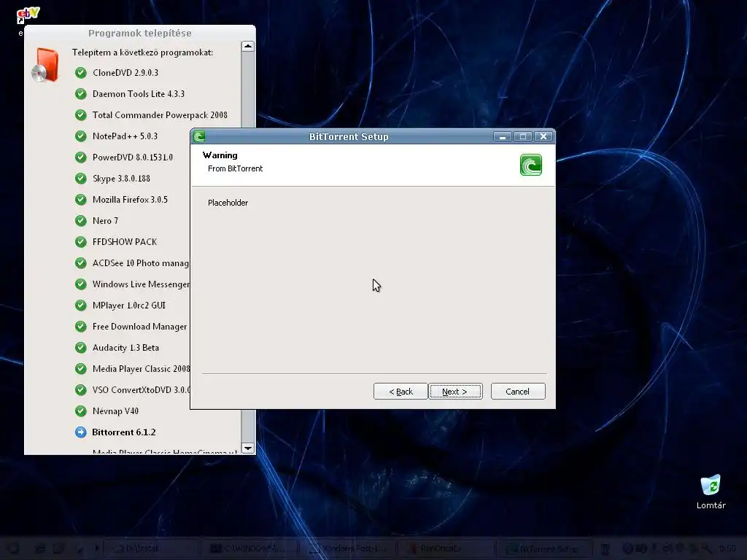Select the Névnap V40 entry
Image resolution: width=747 pixels, height=560 pixels.
point(115,411)
